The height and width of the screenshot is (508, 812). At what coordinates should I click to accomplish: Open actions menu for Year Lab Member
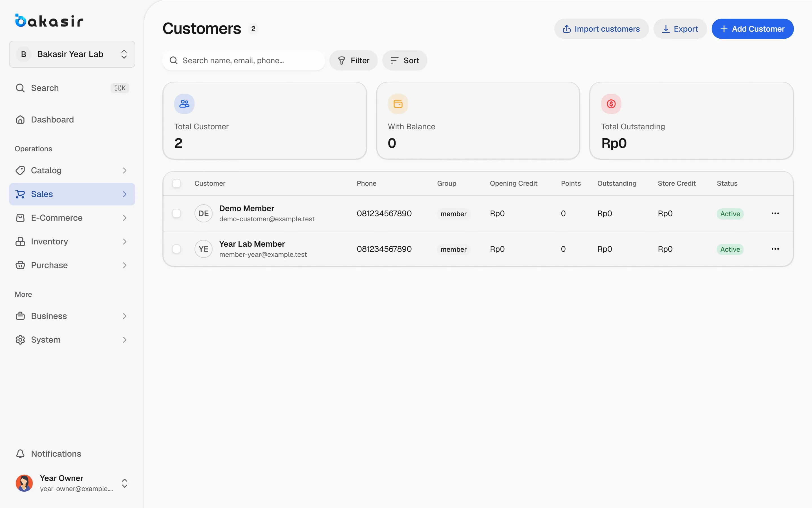click(775, 249)
